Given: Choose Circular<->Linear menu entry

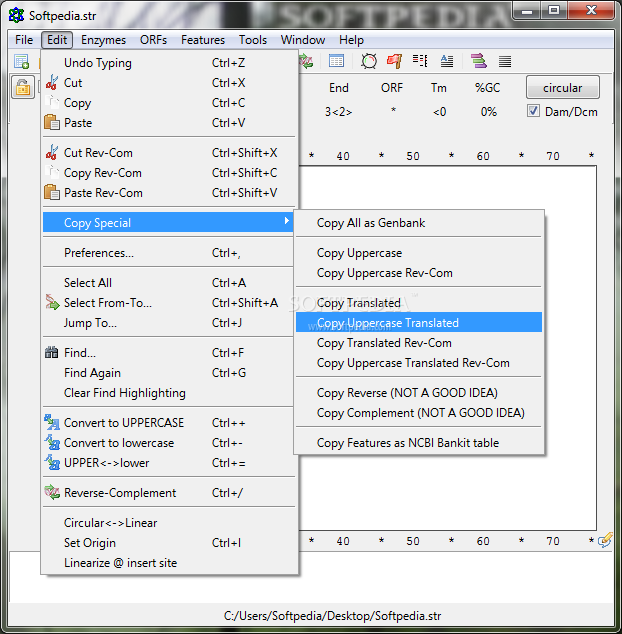Looking at the screenshot, I should pos(169,523).
